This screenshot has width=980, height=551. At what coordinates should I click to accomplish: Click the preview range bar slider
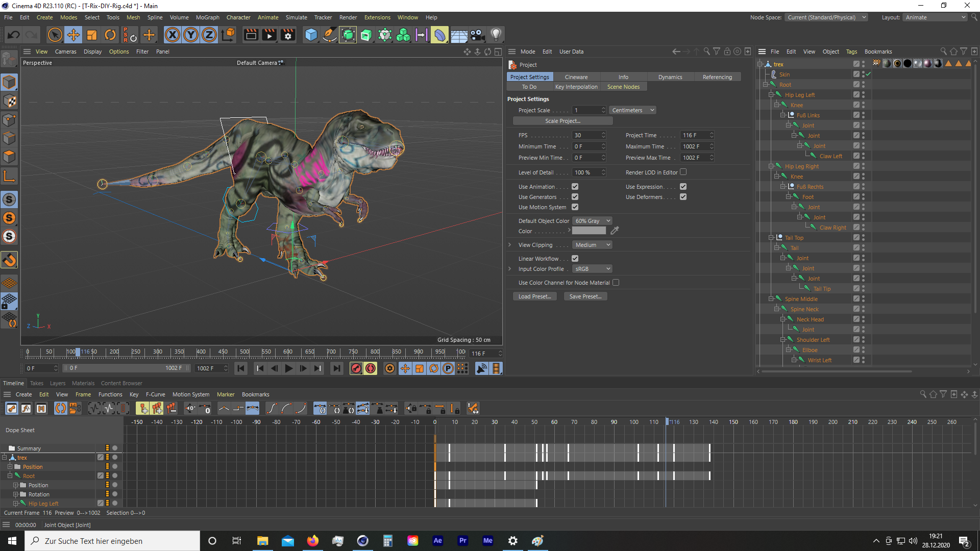(127, 368)
